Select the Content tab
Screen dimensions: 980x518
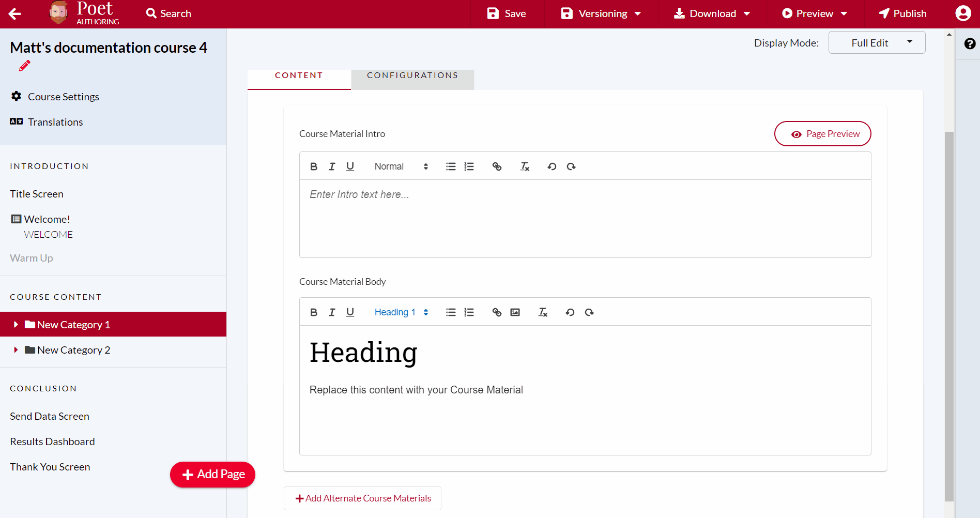pyautogui.click(x=299, y=75)
